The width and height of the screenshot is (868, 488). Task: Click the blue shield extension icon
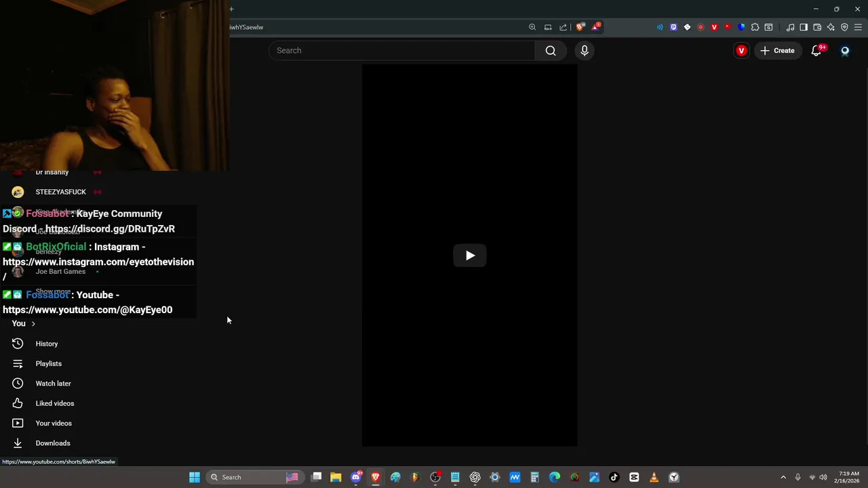[741, 27]
